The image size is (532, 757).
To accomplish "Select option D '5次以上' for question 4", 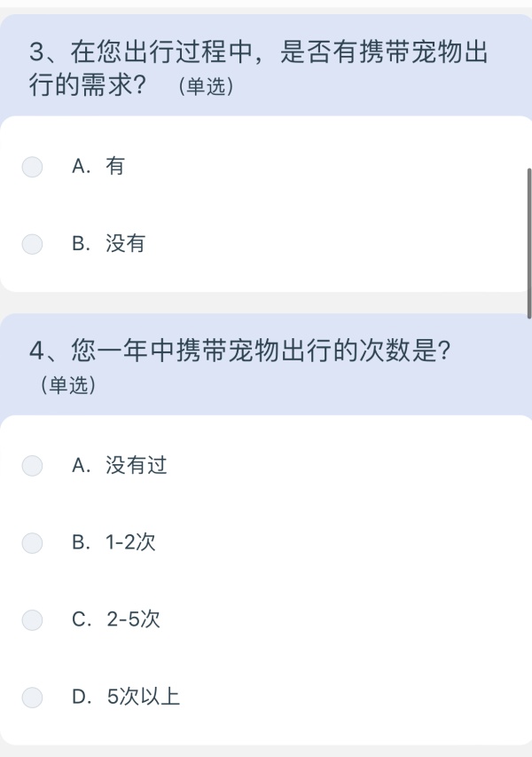I will coord(32,698).
